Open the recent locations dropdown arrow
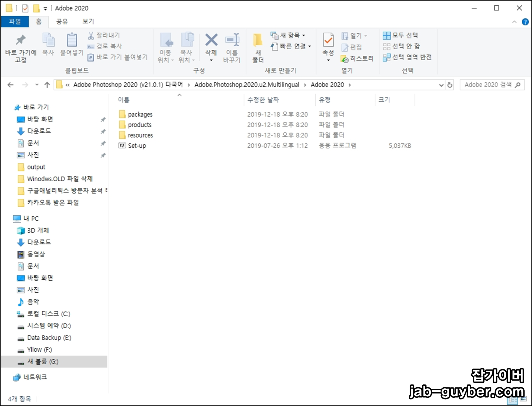The width and height of the screenshot is (532, 406). (x=37, y=85)
